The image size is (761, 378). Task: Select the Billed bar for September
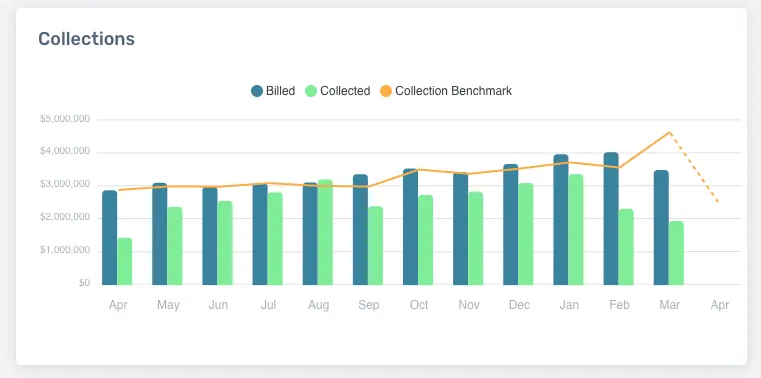[x=360, y=230]
